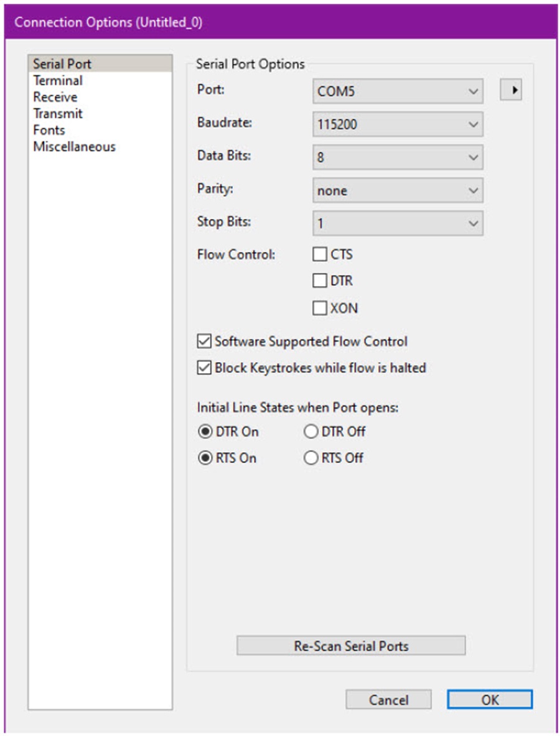Check the DTR flow control box
This screenshot has width=560, height=736.
320,280
